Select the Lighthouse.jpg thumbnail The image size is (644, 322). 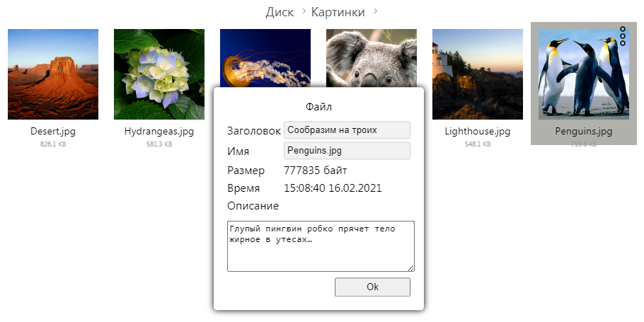click(x=478, y=74)
